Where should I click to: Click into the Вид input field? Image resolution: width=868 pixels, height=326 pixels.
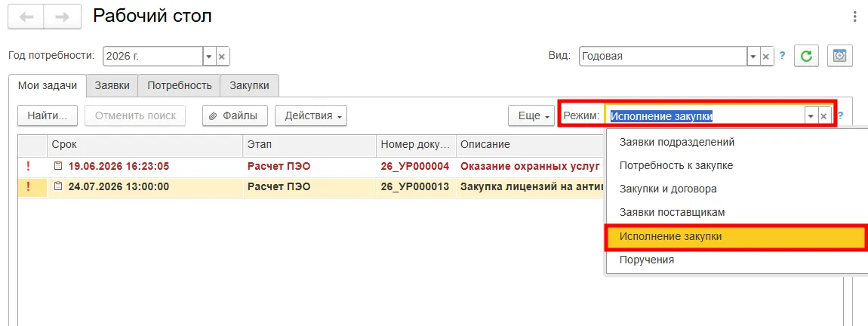(x=663, y=57)
